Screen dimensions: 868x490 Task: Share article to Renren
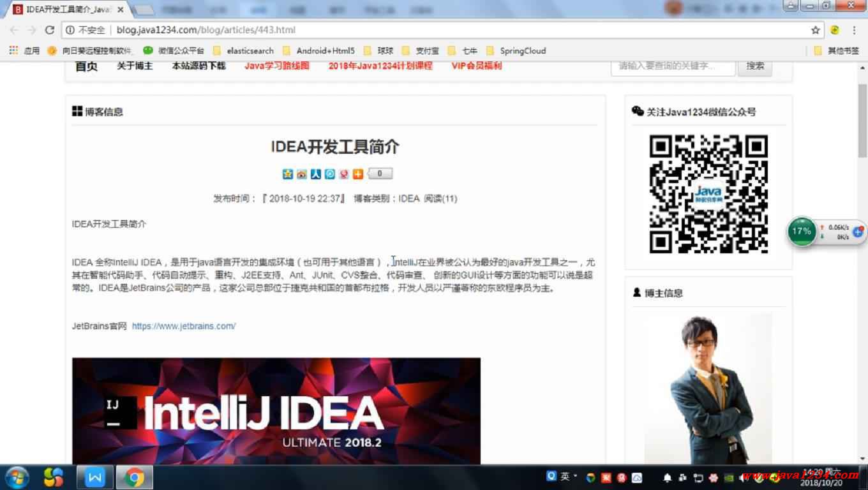(316, 174)
